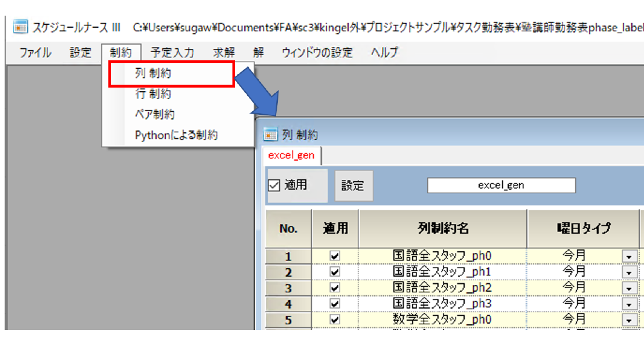
Task: Click the 設定 button in 列制約 window
Action: point(353,186)
